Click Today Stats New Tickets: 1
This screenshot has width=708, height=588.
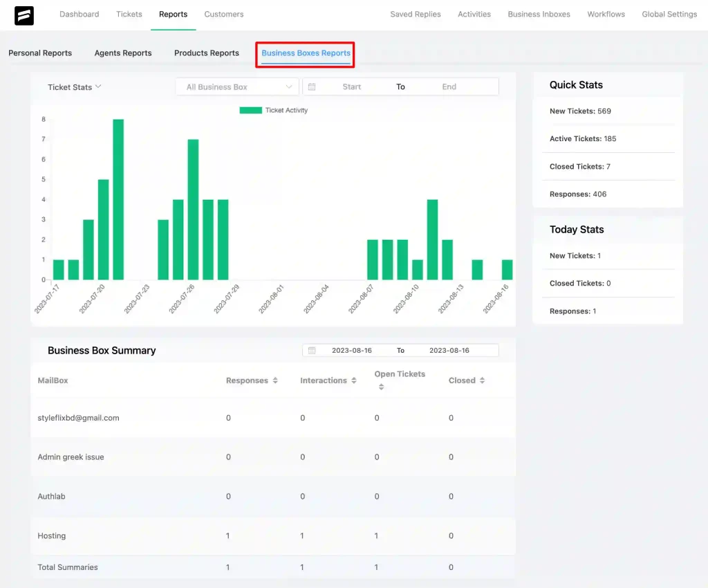[575, 255]
